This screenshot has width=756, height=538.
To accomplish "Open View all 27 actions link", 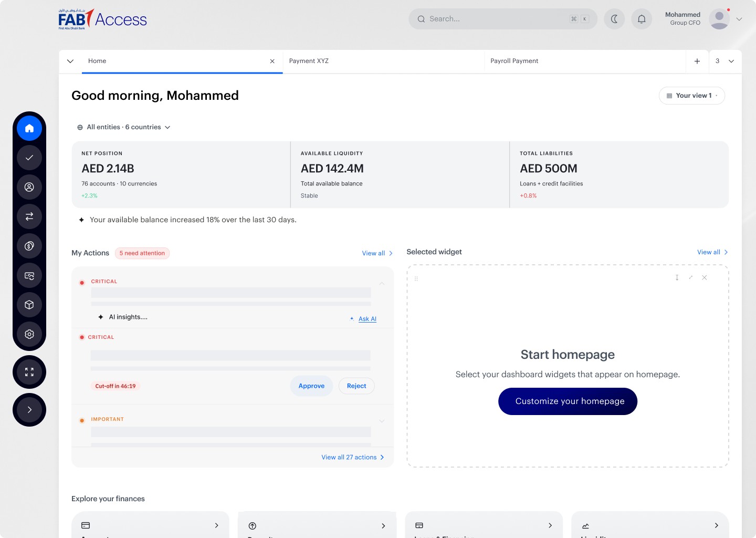I will coord(353,457).
